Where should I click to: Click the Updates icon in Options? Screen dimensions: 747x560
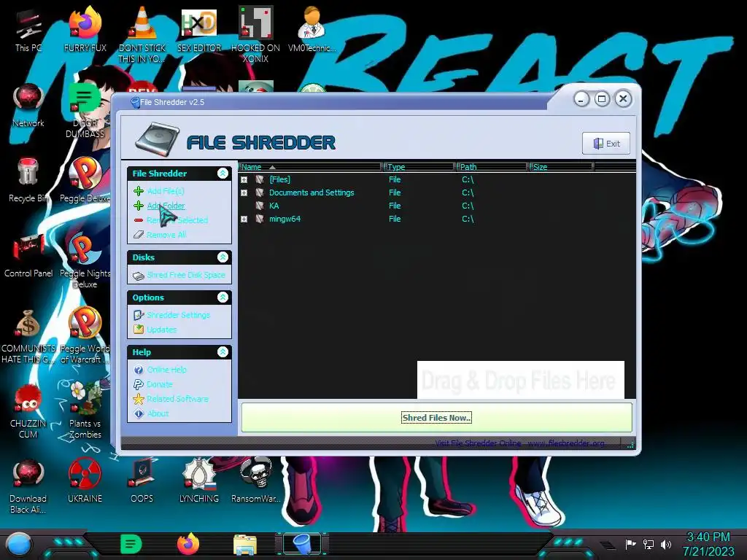point(139,330)
